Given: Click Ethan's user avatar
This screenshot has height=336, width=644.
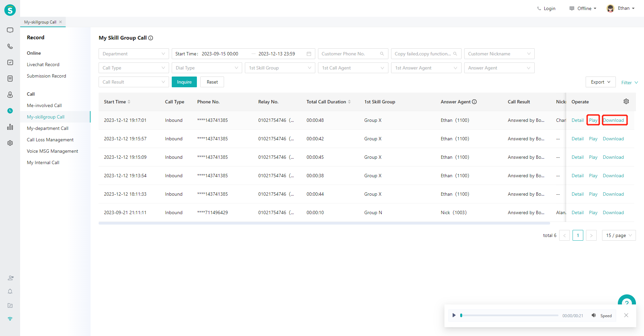Looking at the screenshot, I should coord(610,8).
